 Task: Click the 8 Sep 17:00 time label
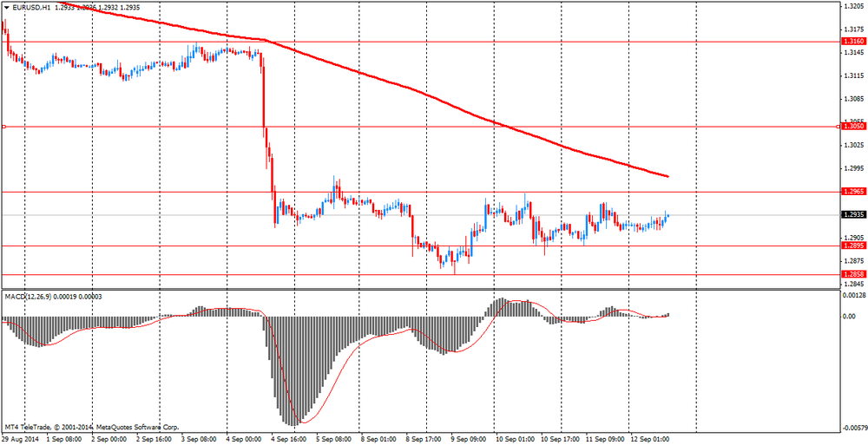[x=424, y=440]
